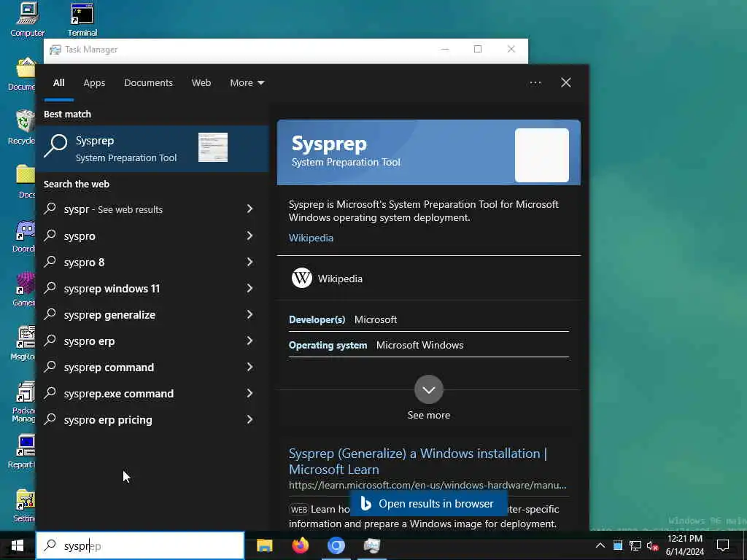Open the purple Game desktop shortcut
The height and width of the screenshot is (560, 747).
(24, 288)
